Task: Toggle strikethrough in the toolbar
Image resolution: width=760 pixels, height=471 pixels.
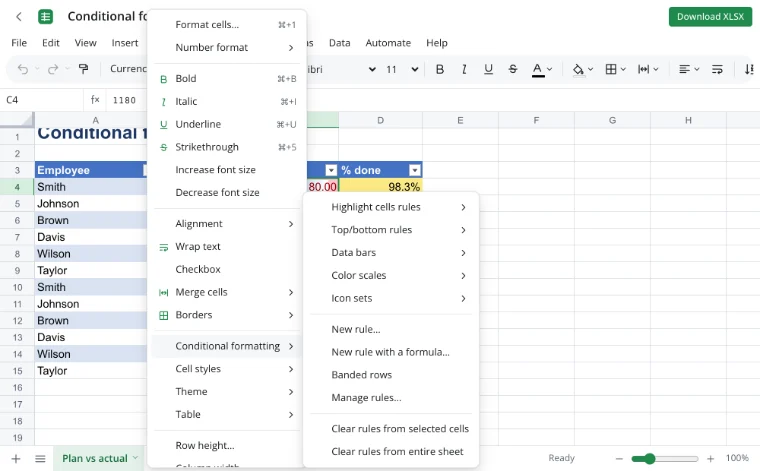Action: 513,69
